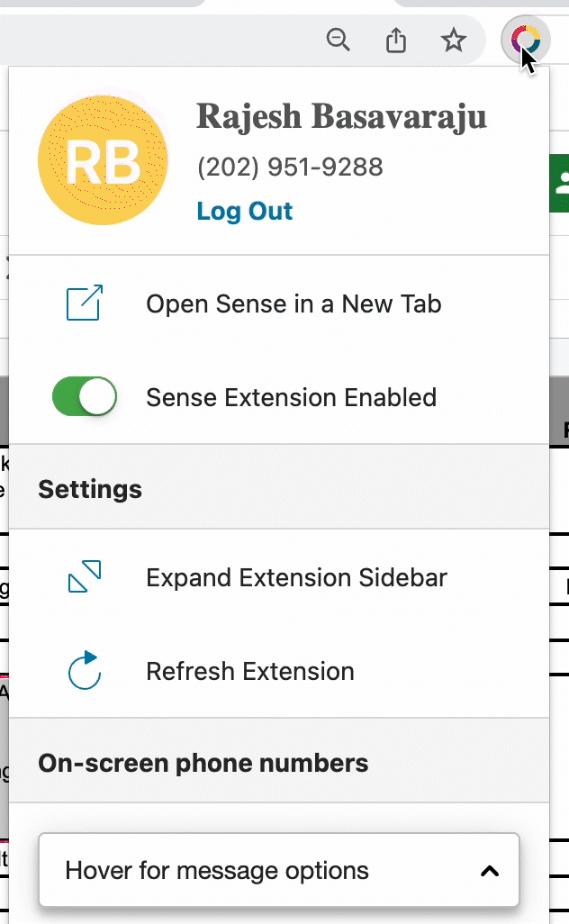This screenshot has height=924, width=569.
Task: Click the phone number (202) 951-9288
Action: point(290,167)
